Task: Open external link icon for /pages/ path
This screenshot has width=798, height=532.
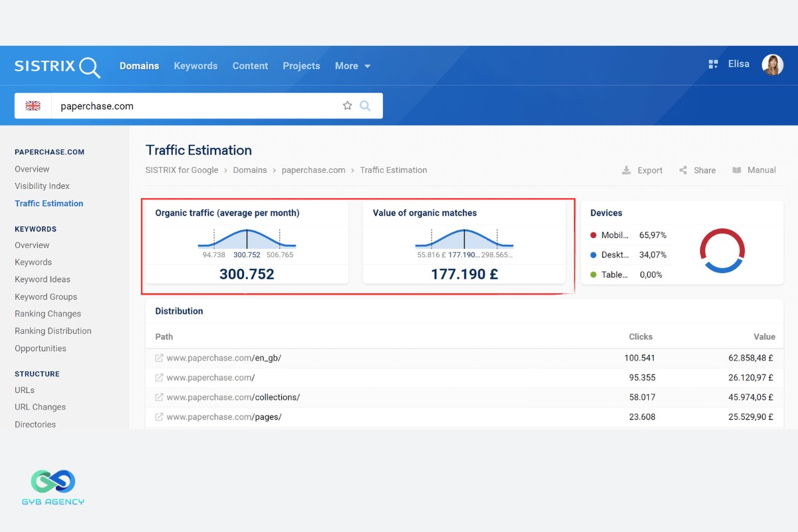Action: [x=159, y=417]
